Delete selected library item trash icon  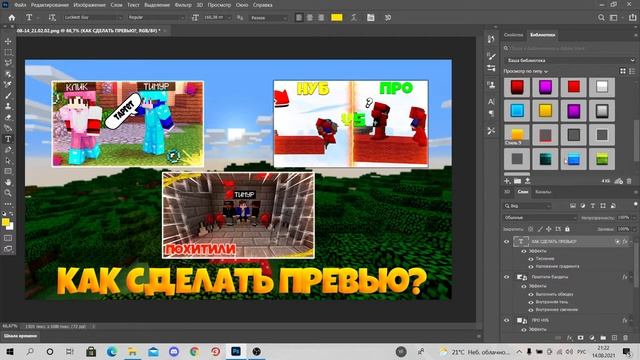(629, 181)
